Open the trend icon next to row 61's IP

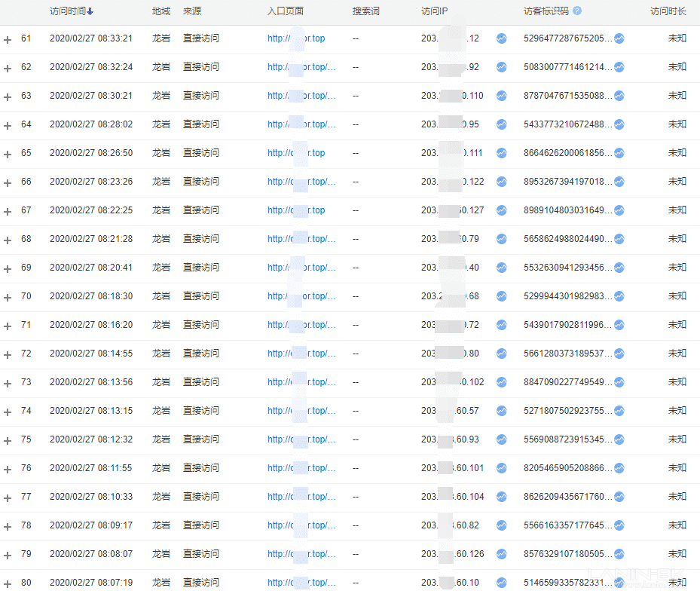click(501, 38)
